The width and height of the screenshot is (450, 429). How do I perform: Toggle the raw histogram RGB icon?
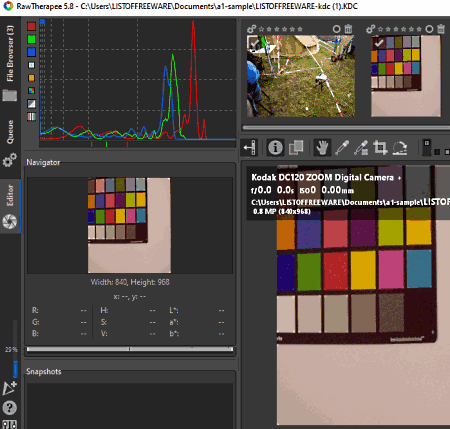pos(31,91)
